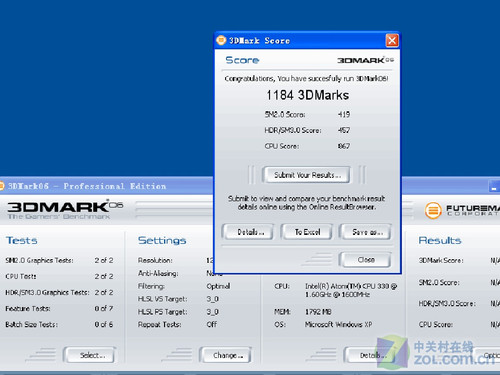Click the Score heading in the dialog

[242, 60]
